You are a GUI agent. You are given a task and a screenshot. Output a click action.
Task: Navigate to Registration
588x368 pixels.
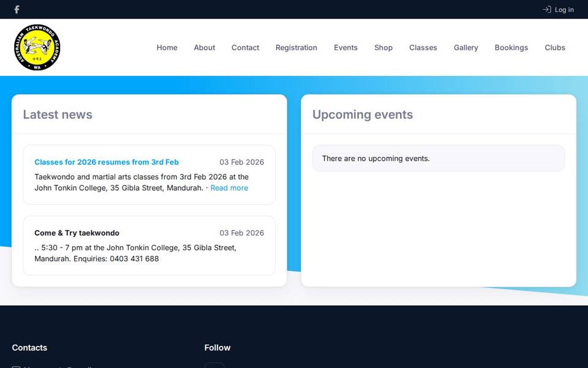(x=296, y=48)
